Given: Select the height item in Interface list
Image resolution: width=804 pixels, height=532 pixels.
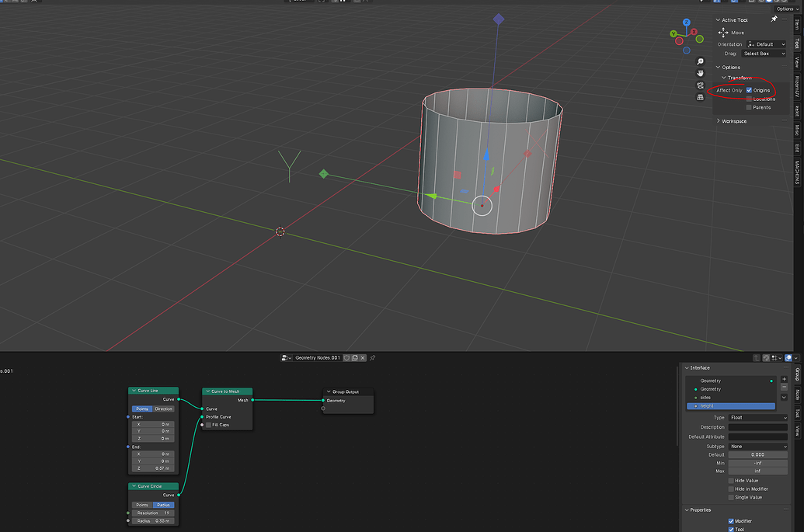Looking at the screenshot, I should coord(731,406).
